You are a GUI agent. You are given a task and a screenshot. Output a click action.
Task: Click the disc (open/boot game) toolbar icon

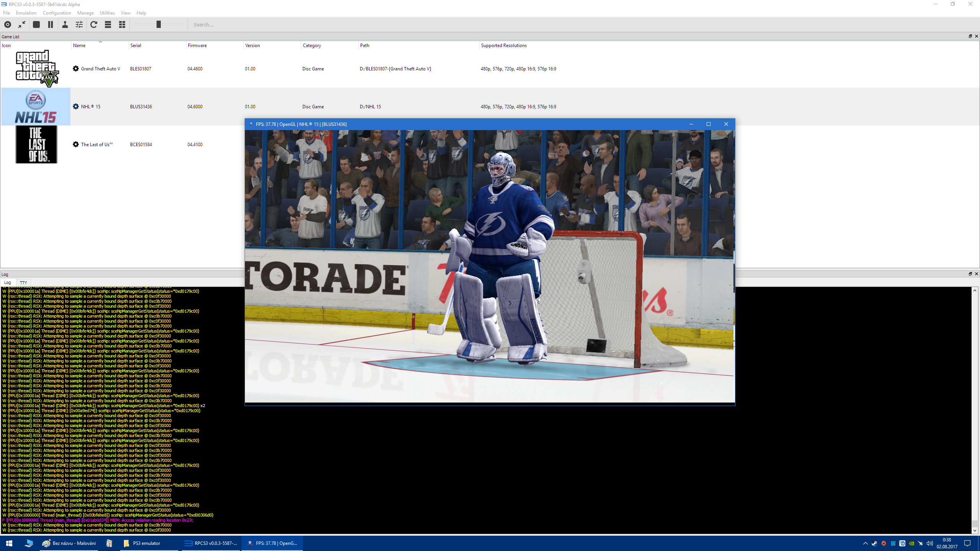pos(8,24)
